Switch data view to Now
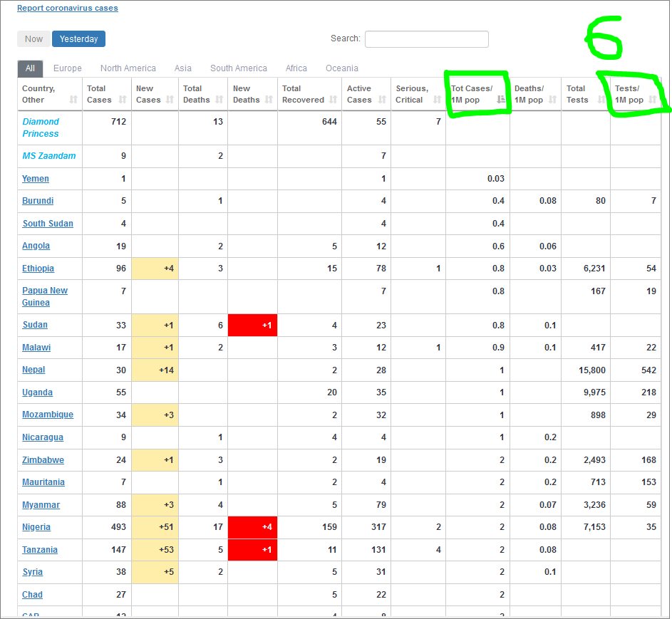The height and width of the screenshot is (619, 672). [33, 39]
